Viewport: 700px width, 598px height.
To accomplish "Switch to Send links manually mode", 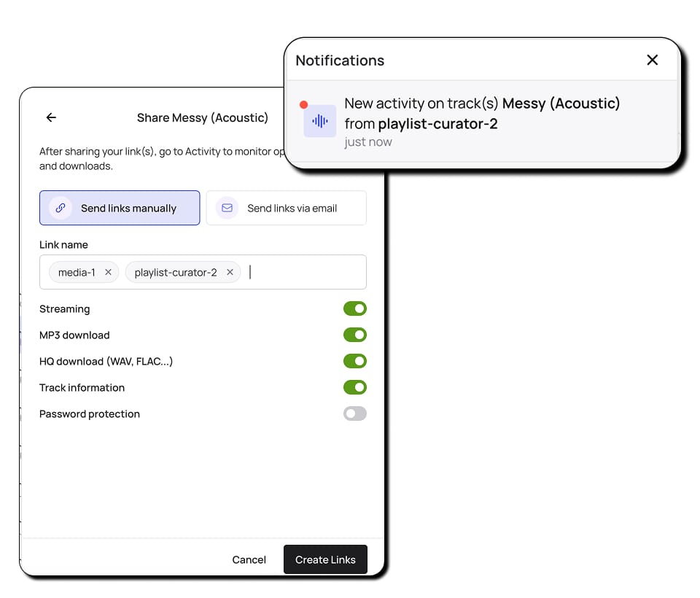I will (119, 207).
